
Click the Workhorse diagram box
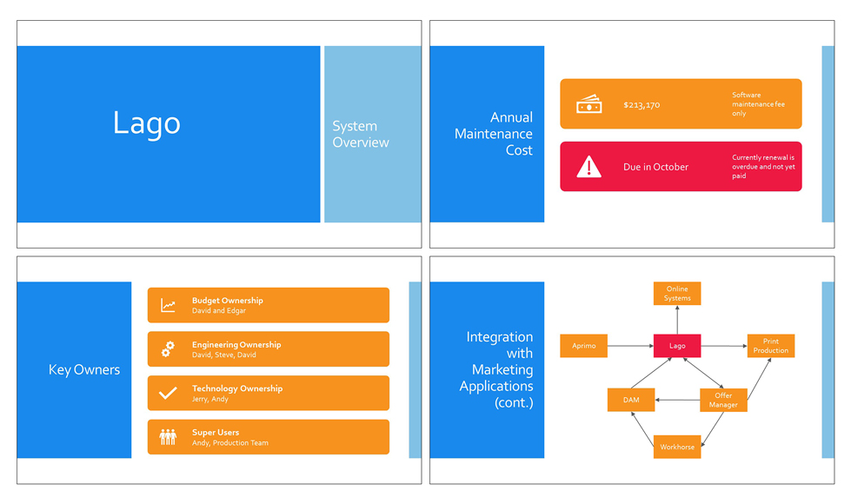(677, 447)
